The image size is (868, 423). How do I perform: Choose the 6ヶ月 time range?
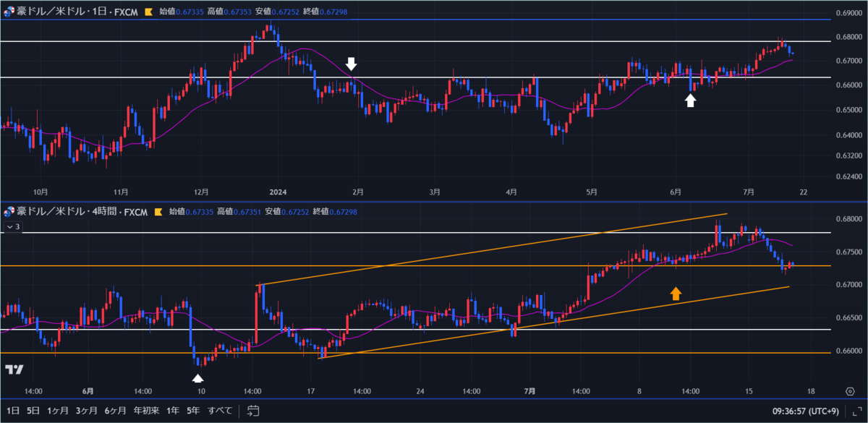click(116, 411)
